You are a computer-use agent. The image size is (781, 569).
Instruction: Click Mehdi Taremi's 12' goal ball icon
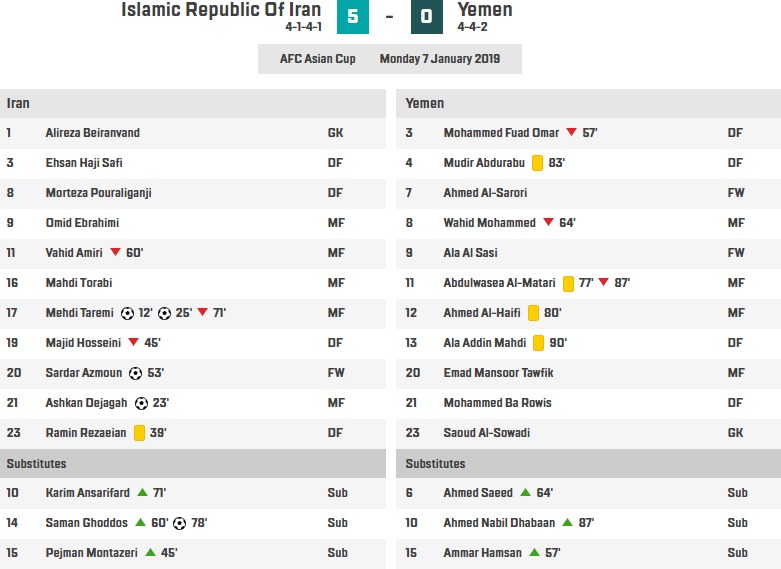(128, 313)
